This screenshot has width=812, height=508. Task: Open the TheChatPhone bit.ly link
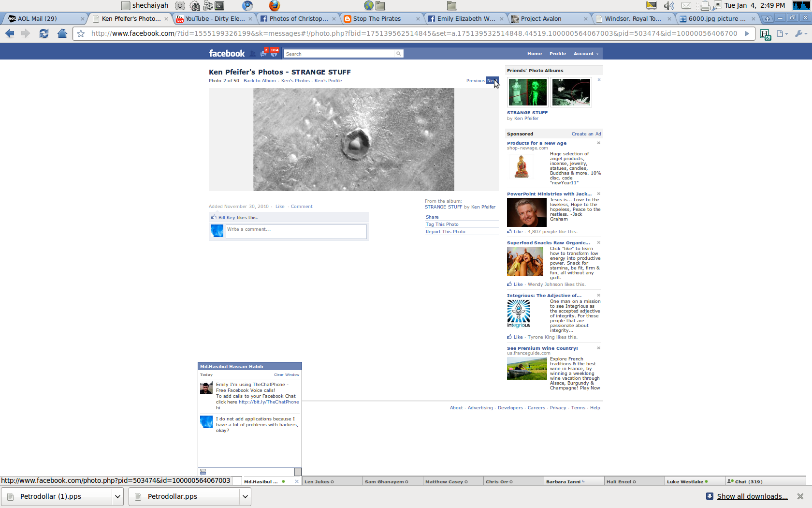(x=269, y=402)
